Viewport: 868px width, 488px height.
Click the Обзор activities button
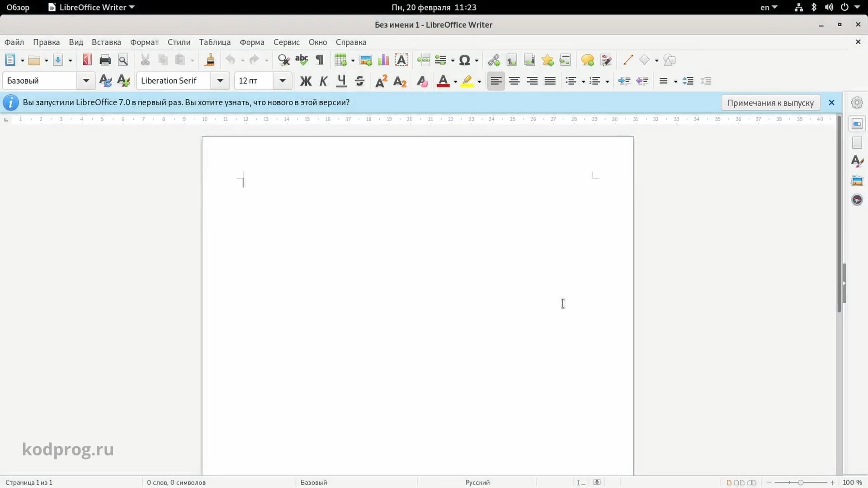pyautogui.click(x=18, y=7)
